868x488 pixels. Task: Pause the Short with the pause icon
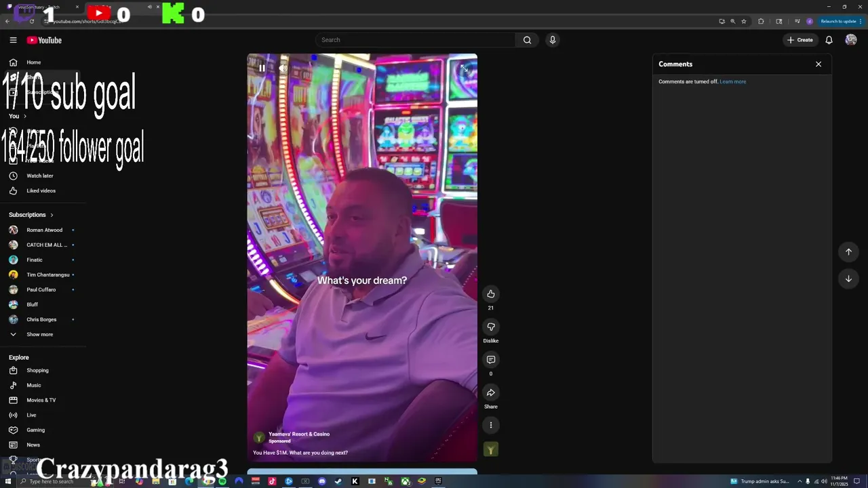point(262,68)
